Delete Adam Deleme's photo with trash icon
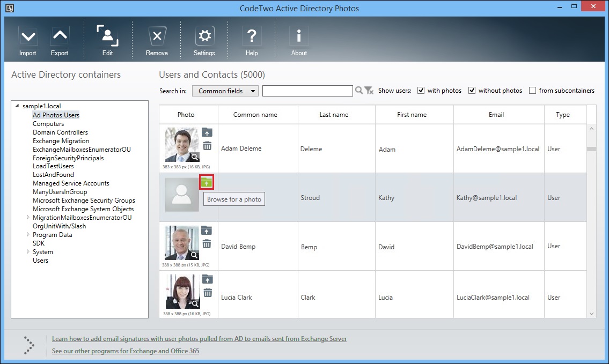Image resolution: width=609 pixels, height=364 pixels. tap(207, 146)
